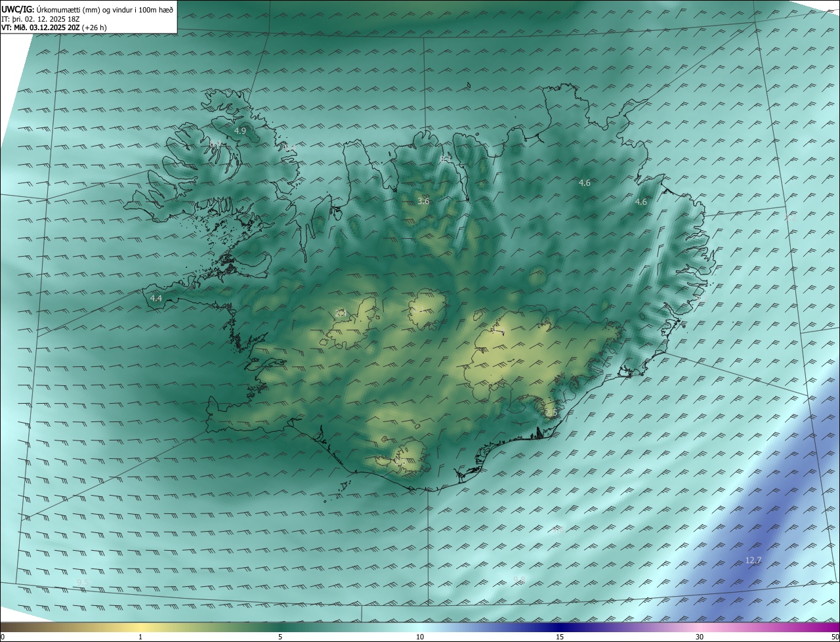Click the 0 tick on the color scale
This screenshot has height=642, width=840.
pyautogui.click(x=2, y=637)
